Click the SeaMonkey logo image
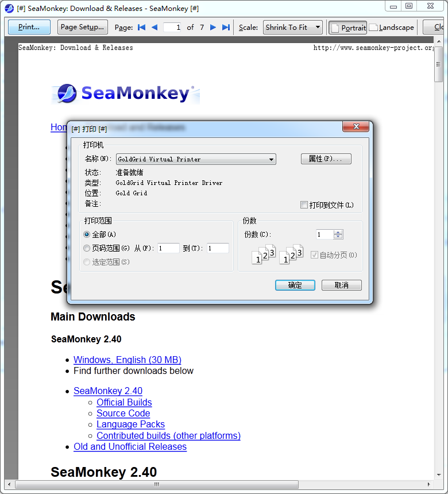 125,94
